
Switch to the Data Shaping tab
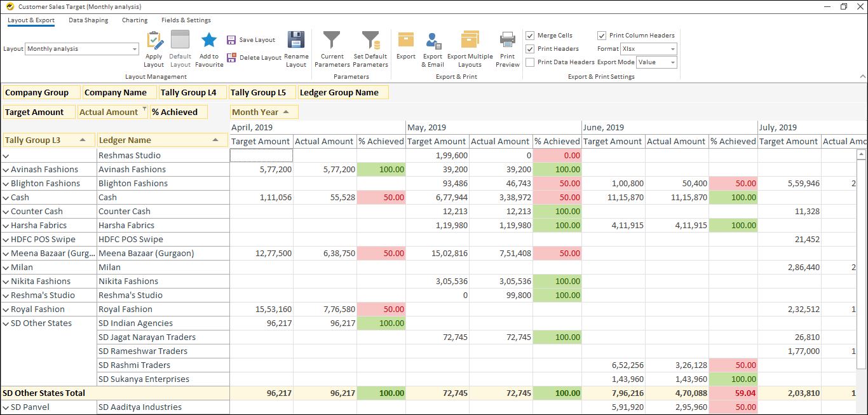pyautogui.click(x=88, y=20)
